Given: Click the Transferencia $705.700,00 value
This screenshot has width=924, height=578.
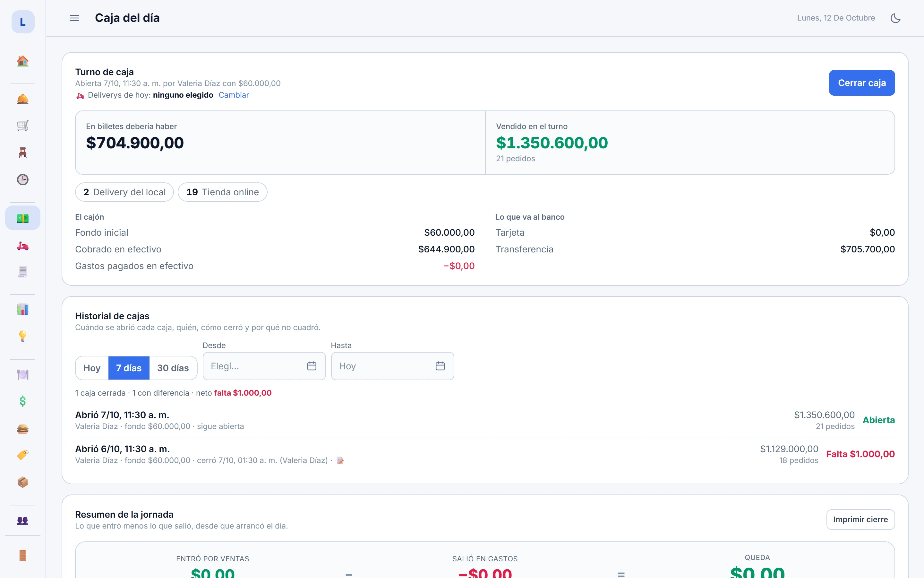Looking at the screenshot, I should point(868,249).
